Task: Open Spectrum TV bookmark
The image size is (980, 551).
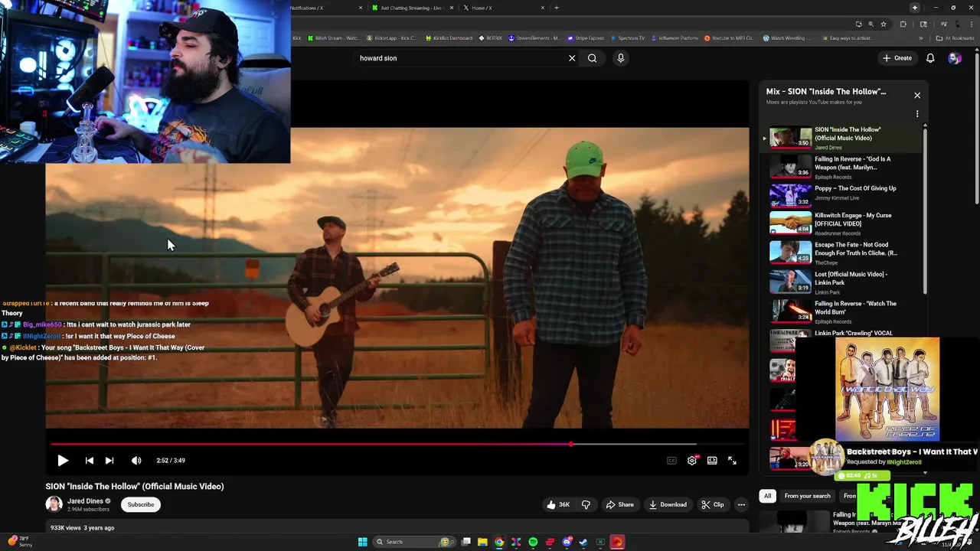Action: [x=628, y=38]
